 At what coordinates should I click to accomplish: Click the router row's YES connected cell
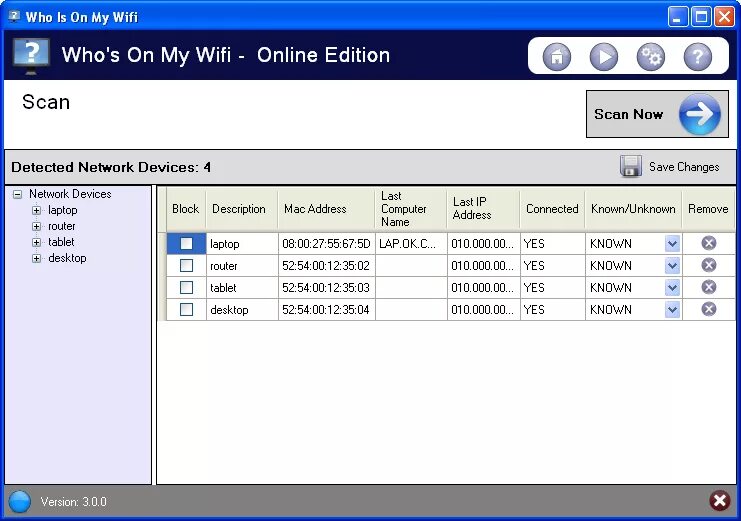552,266
